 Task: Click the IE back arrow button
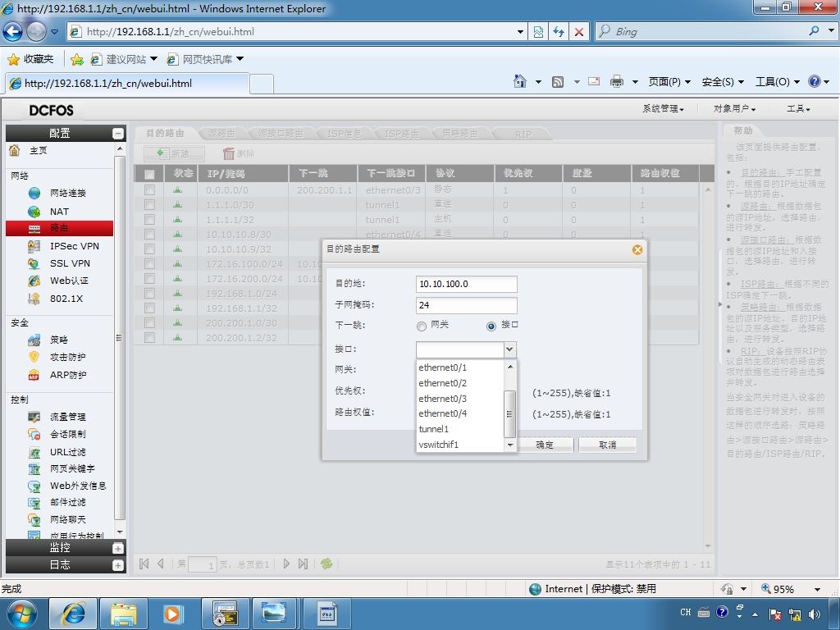pos(13,32)
